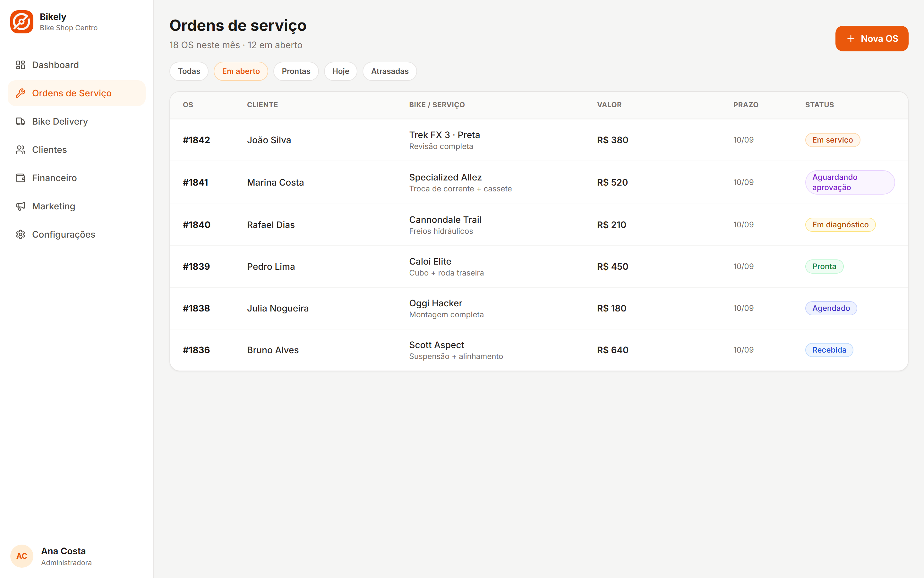Click the Recebida status badge
The height and width of the screenshot is (578, 924).
[829, 350]
